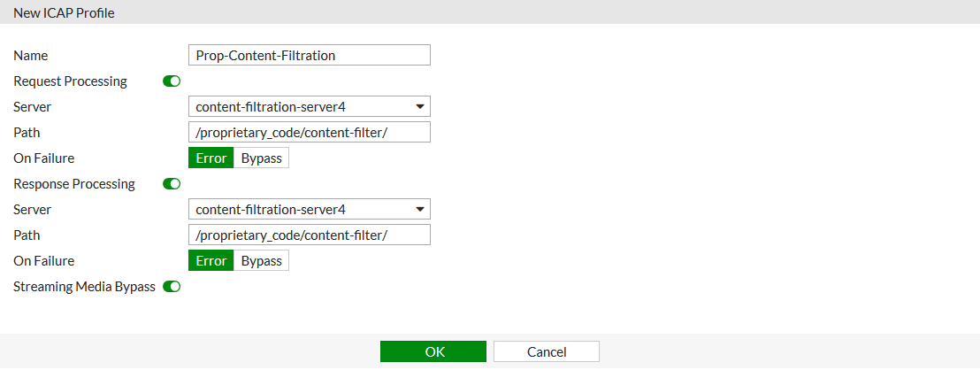Click the Request Processing label
980x370 pixels.
[x=71, y=81]
